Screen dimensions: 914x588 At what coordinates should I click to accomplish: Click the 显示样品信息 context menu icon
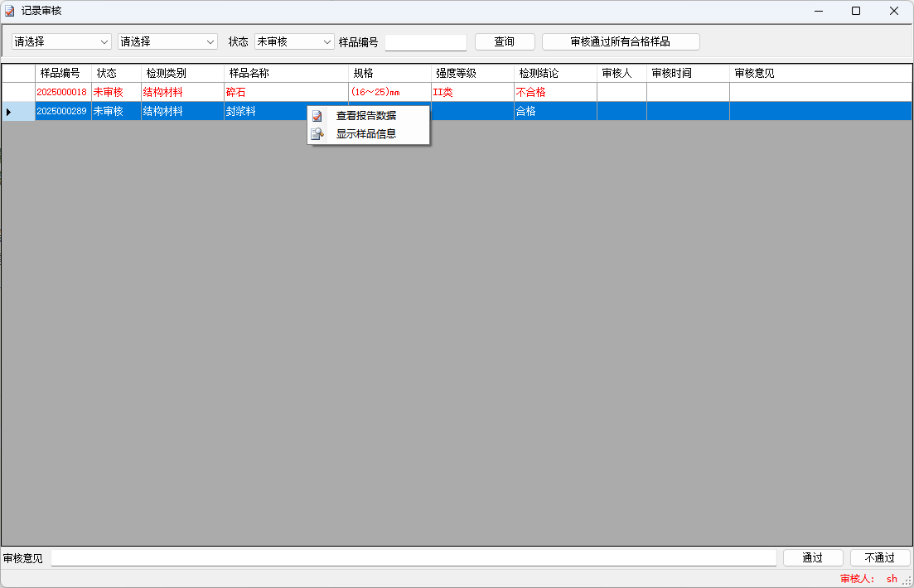(317, 133)
